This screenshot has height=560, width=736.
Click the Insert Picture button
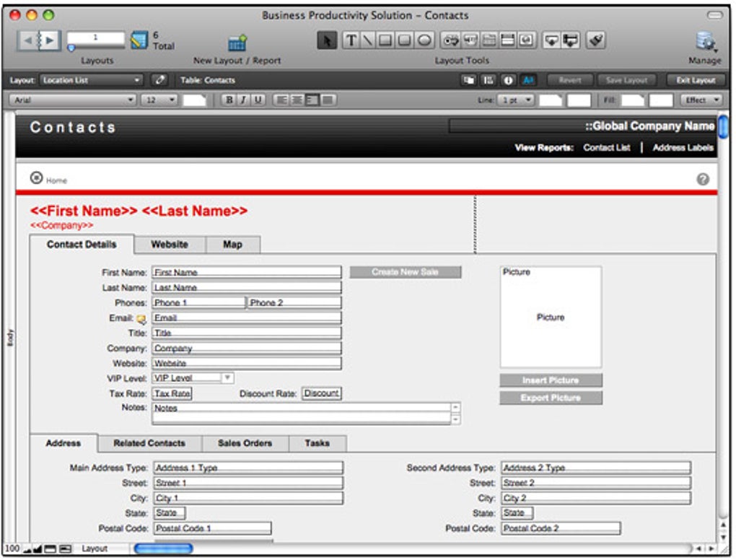[x=551, y=380]
